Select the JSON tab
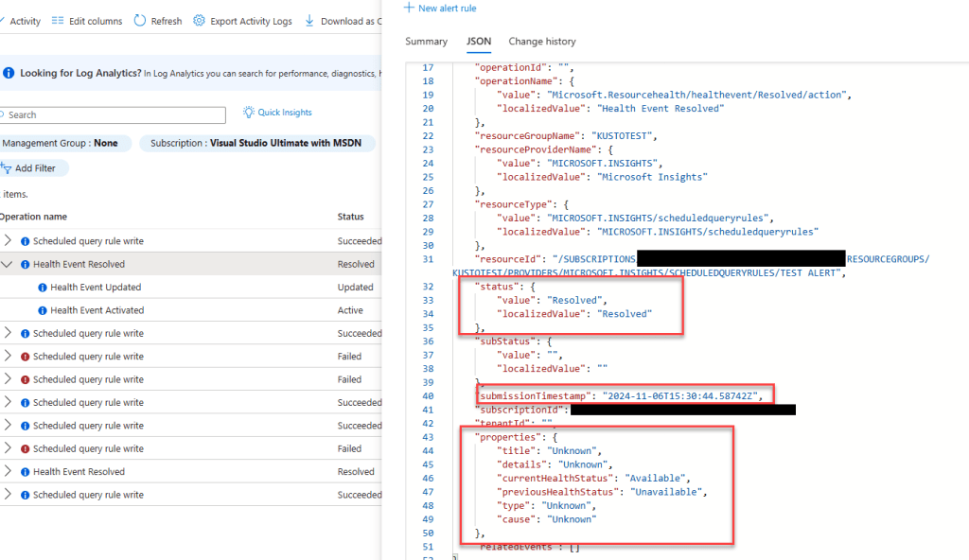Image resolution: width=969 pixels, height=560 pixels. 478,42
